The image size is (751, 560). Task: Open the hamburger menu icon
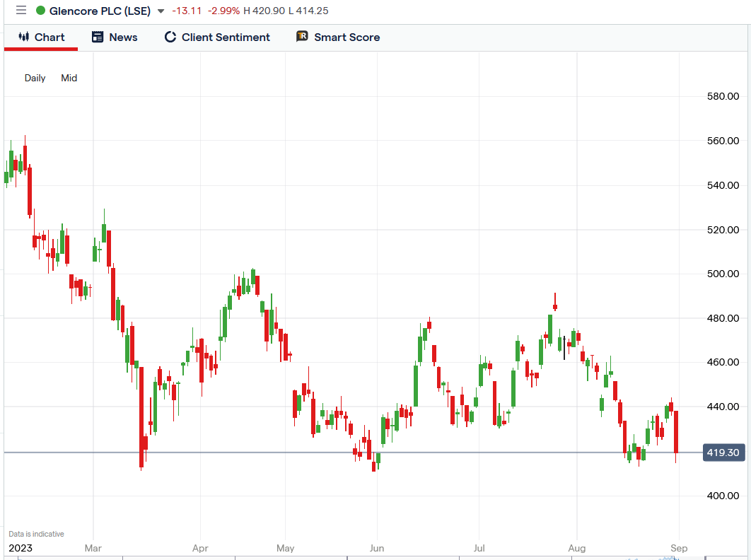(21, 10)
